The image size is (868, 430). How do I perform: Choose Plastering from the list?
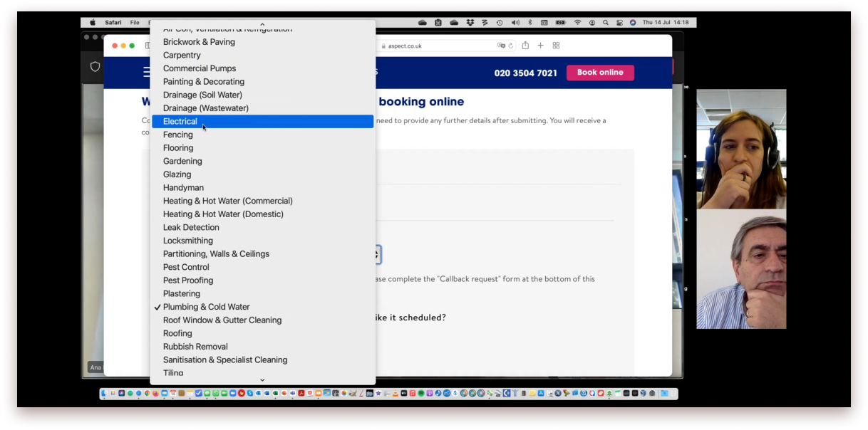click(263, 294)
